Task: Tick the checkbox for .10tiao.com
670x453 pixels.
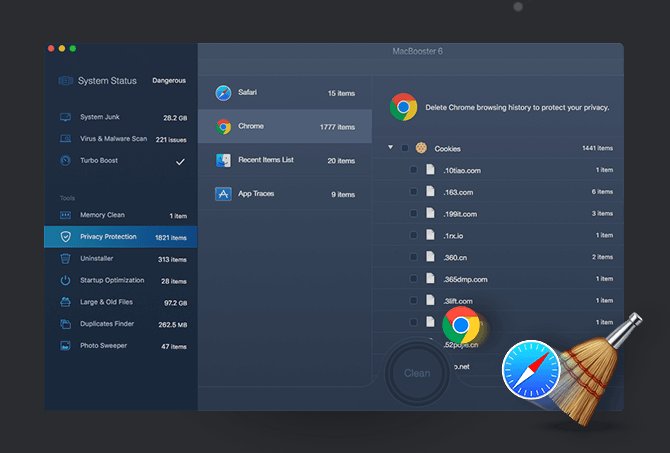Action: click(x=413, y=170)
